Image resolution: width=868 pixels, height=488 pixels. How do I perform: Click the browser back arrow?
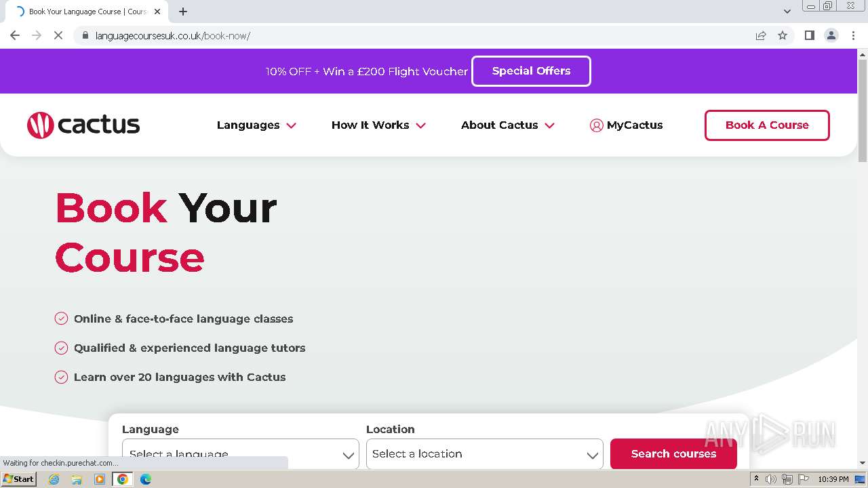click(15, 35)
